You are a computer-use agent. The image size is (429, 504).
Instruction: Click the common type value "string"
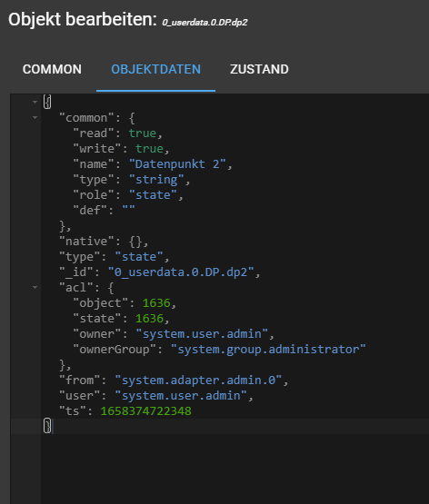(156, 180)
